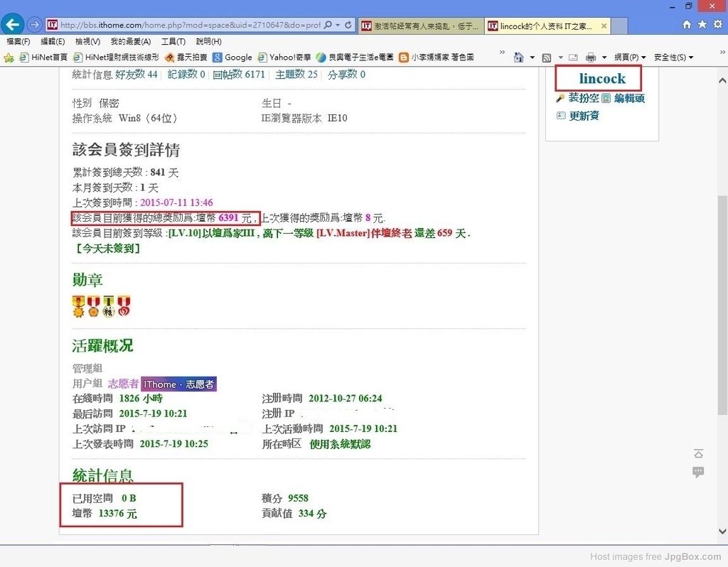This screenshot has height=567, width=728.
Task: Open the address bar search dropdown arrow
Action: [x=337, y=25]
